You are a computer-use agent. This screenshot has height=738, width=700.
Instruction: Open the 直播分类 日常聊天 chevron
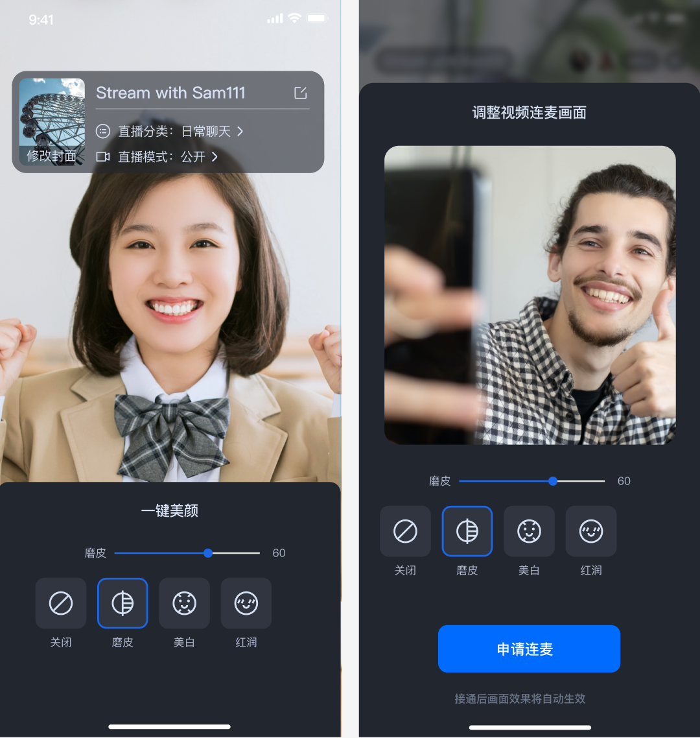pyautogui.click(x=240, y=131)
